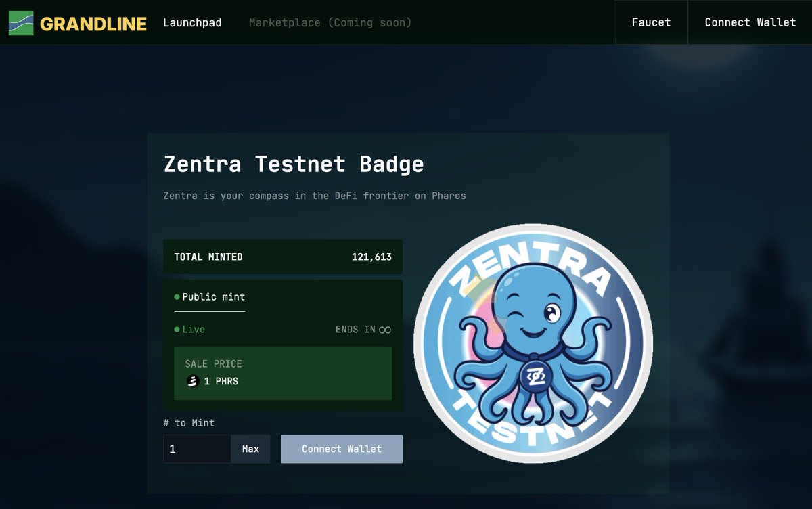This screenshot has height=509, width=812.
Task: Click the SALE PRICE label
Action: [x=213, y=364]
